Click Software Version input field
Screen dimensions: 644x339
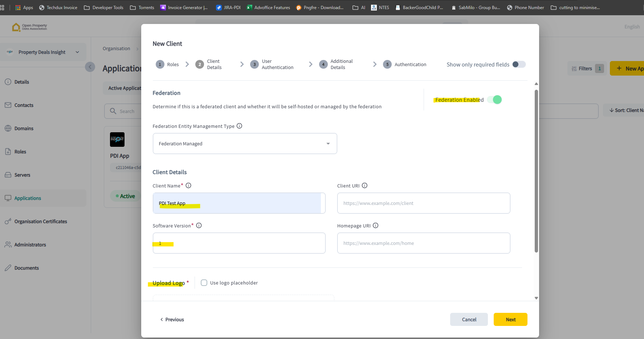(x=239, y=243)
